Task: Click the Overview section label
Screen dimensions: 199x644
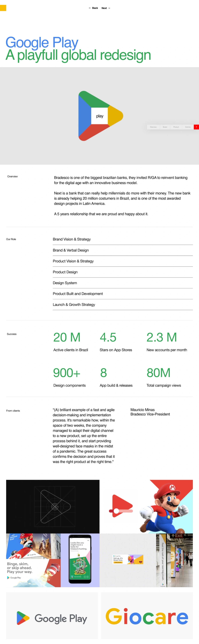Action: click(13, 177)
